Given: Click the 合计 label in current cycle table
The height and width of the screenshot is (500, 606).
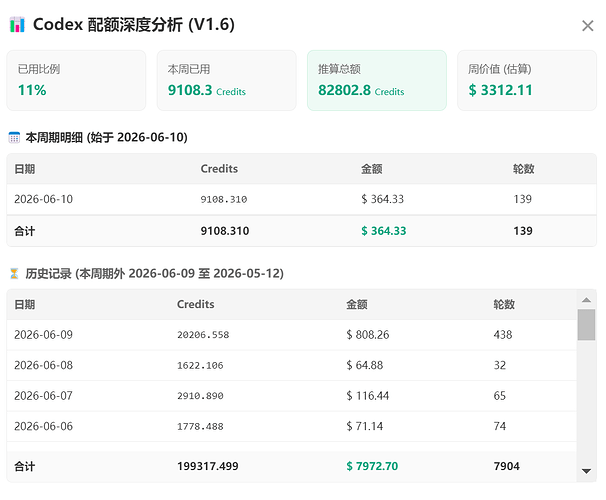Looking at the screenshot, I should click(x=25, y=231).
